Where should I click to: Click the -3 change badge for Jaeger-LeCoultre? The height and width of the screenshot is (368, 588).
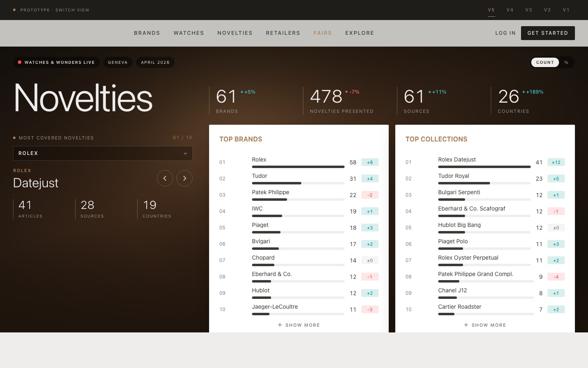pos(370,310)
